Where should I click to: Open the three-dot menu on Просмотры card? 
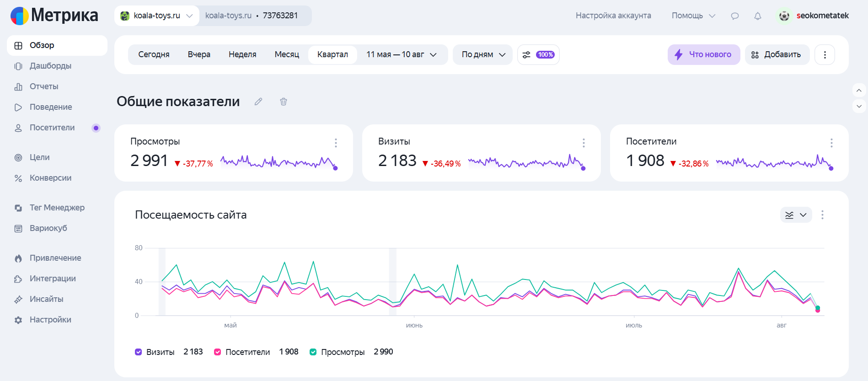coord(336,143)
